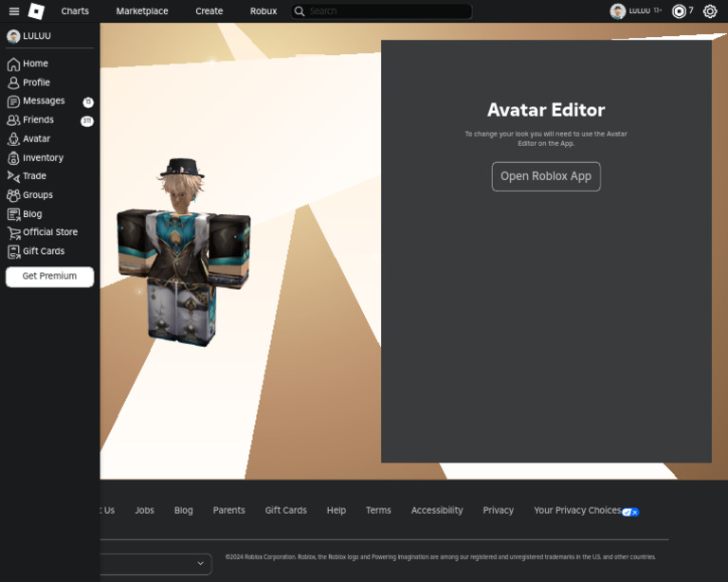Open the settings gear icon
The width and height of the screenshot is (728, 582).
point(710,11)
